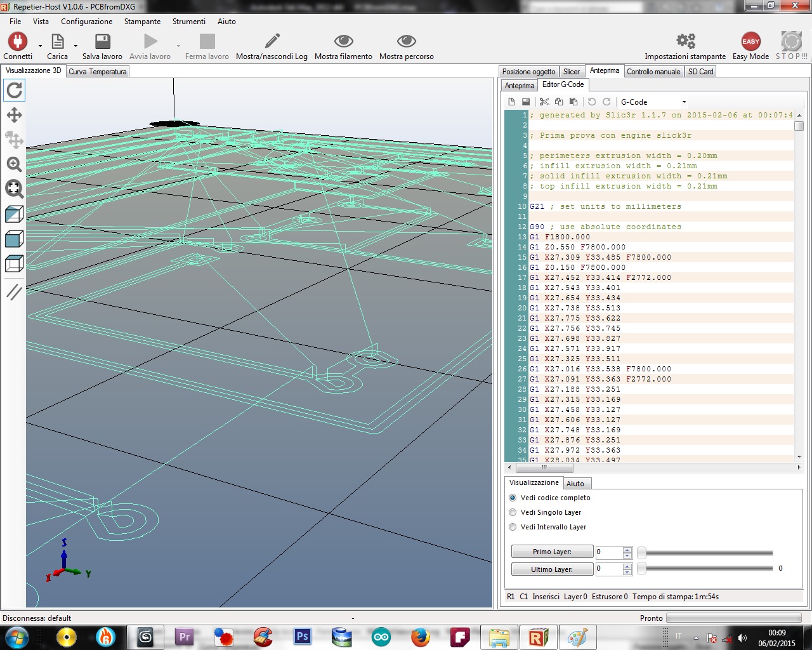
Task: Open the Carica load file icon
Action: 57,42
